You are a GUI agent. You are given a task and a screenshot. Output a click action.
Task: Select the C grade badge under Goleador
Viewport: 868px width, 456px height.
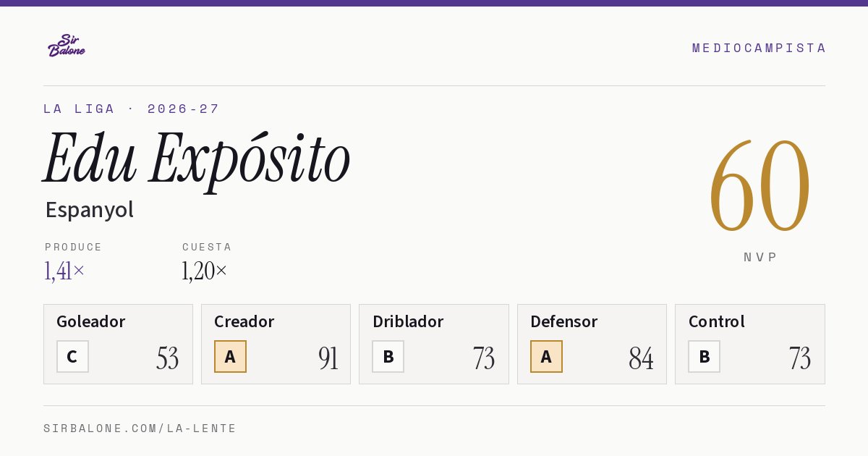(72, 356)
